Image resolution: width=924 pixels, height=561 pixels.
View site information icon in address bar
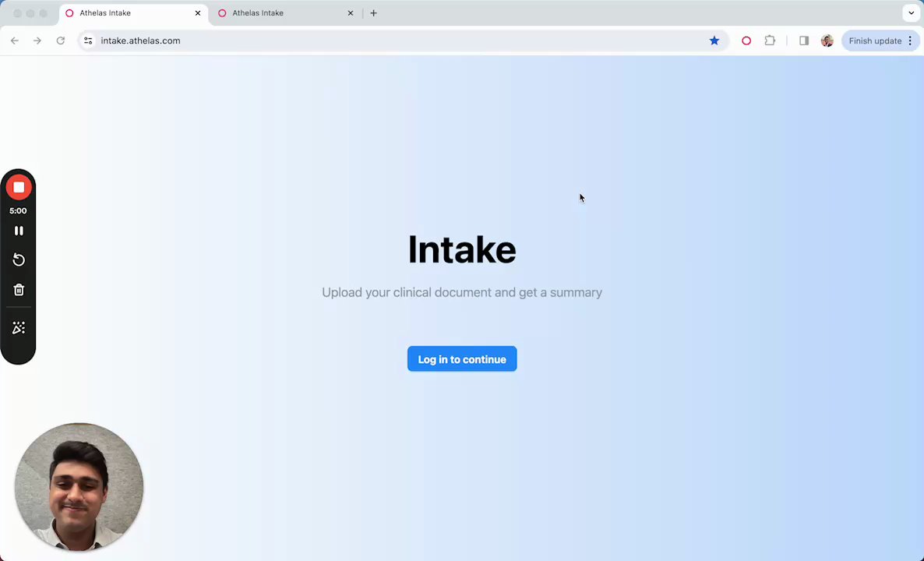coord(88,41)
